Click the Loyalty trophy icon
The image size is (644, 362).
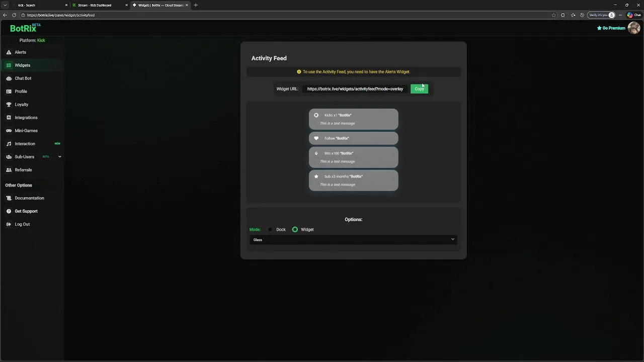point(9,105)
